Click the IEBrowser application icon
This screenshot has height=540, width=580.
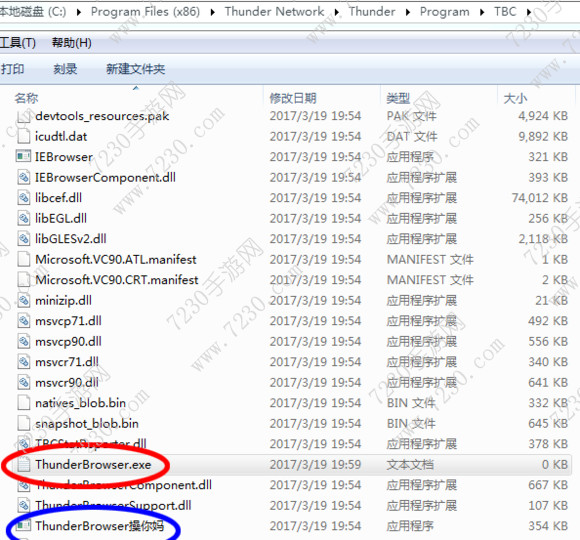[x=23, y=157]
